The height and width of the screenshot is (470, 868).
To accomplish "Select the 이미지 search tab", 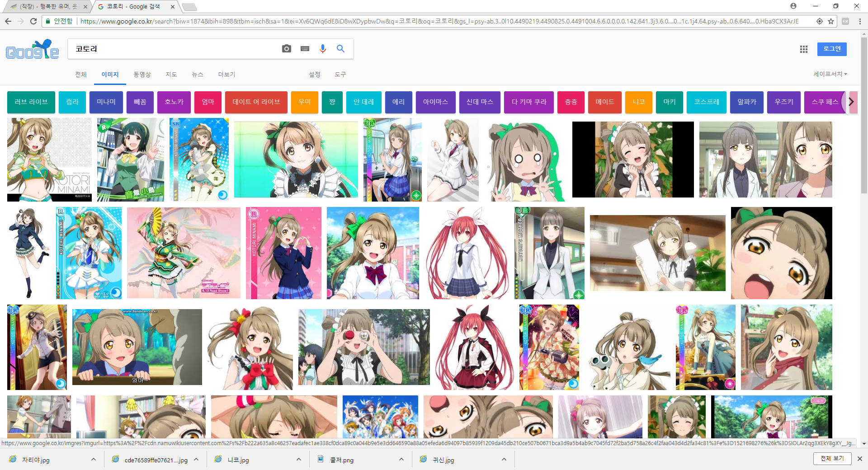I will tap(110, 75).
